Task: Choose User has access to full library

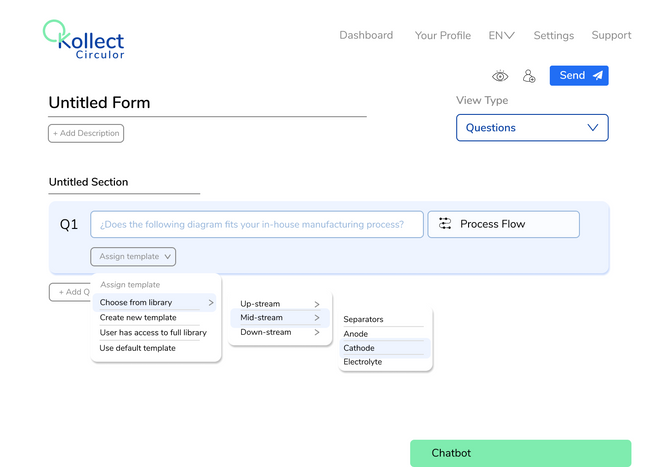Action: 153,332
